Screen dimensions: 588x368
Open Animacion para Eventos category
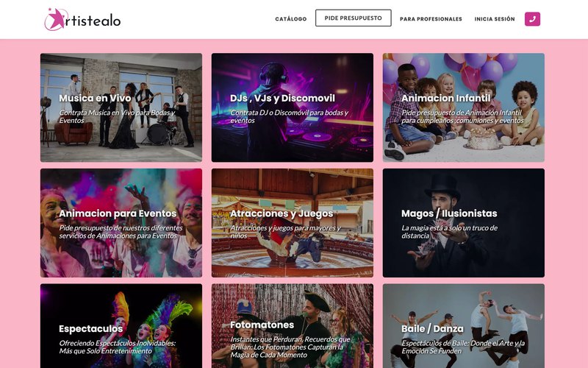click(121, 223)
